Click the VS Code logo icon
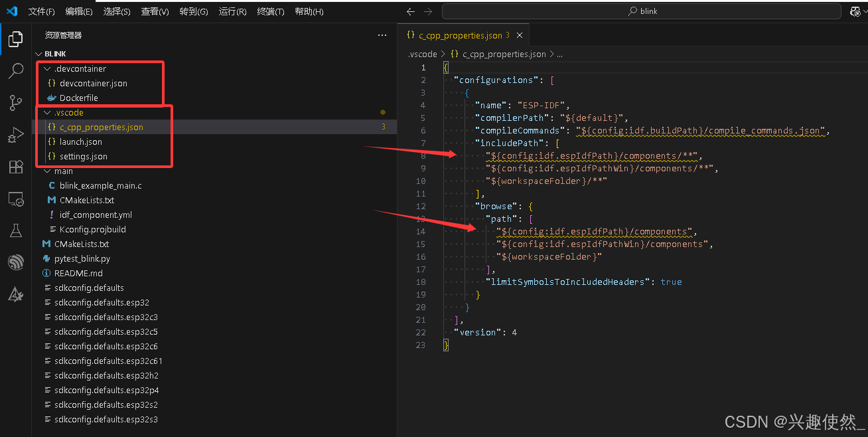The width and height of the screenshot is (868, 437). click(12, 11)
